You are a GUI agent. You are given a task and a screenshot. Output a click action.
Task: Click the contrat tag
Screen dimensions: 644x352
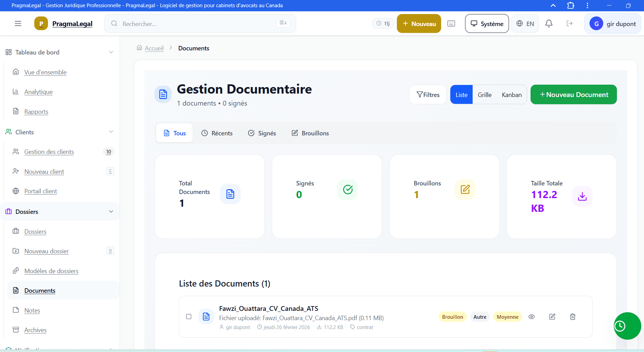pyautogui.click(x=362, y=327)
